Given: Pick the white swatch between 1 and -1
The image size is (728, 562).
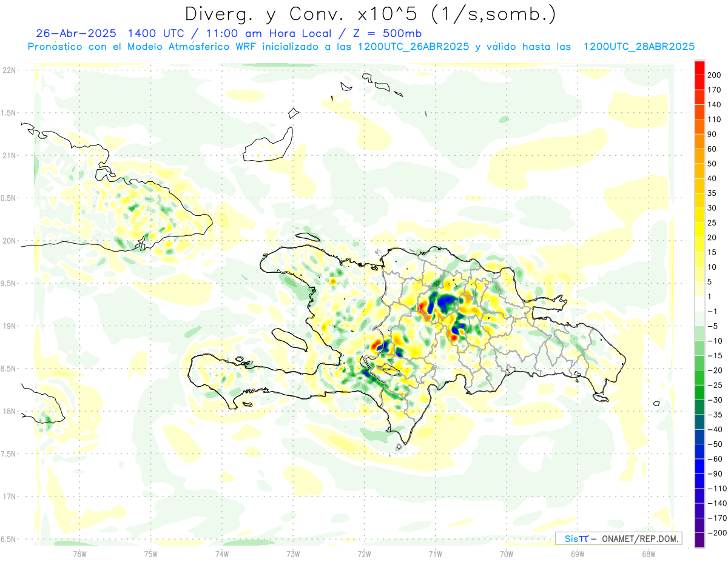Looking at the screenshot, I should [700, 304].
